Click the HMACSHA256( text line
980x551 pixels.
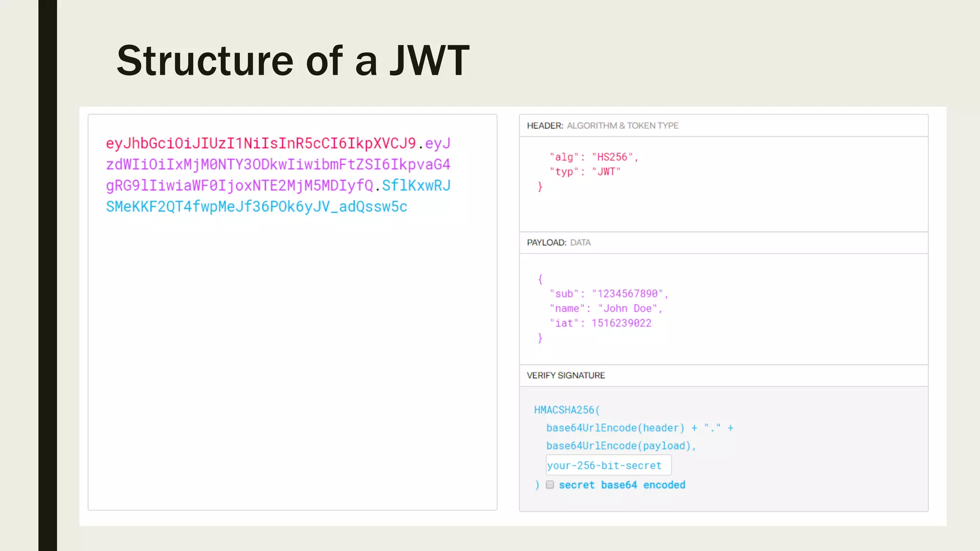click(567, 410)
